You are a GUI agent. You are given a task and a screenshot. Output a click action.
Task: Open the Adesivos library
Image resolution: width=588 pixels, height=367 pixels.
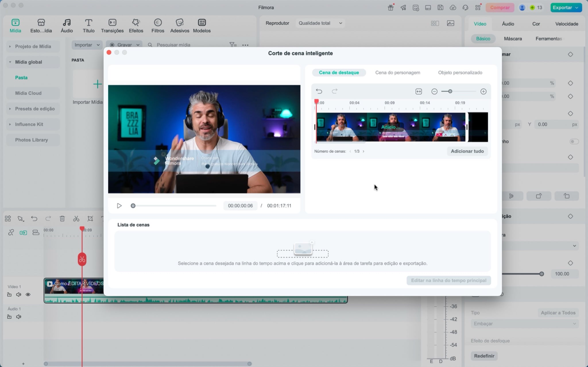pyautogui.click(x=179, y=22)
